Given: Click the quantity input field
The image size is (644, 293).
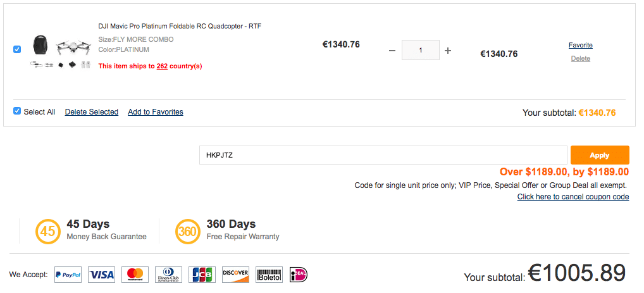Looking at the screenshot, I should pos(421,51).
